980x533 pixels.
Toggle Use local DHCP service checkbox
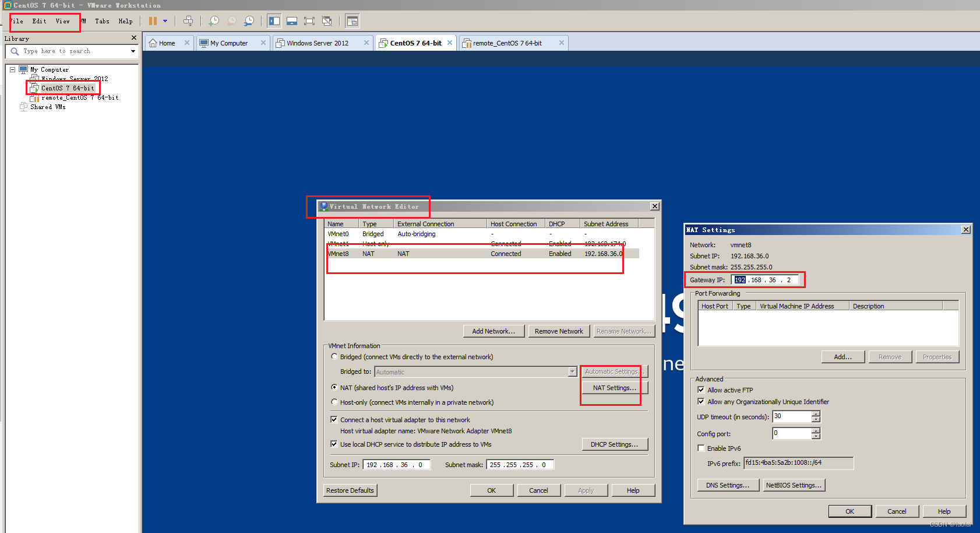coord(334,444)
